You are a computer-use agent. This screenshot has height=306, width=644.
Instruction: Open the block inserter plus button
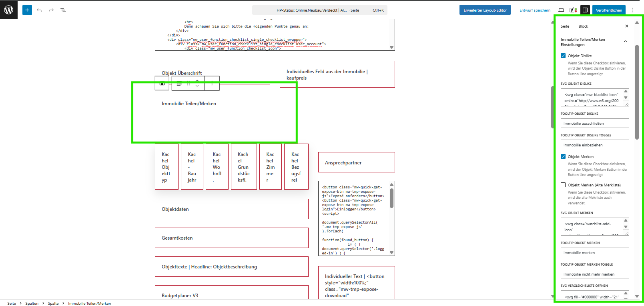pos(27,10)
